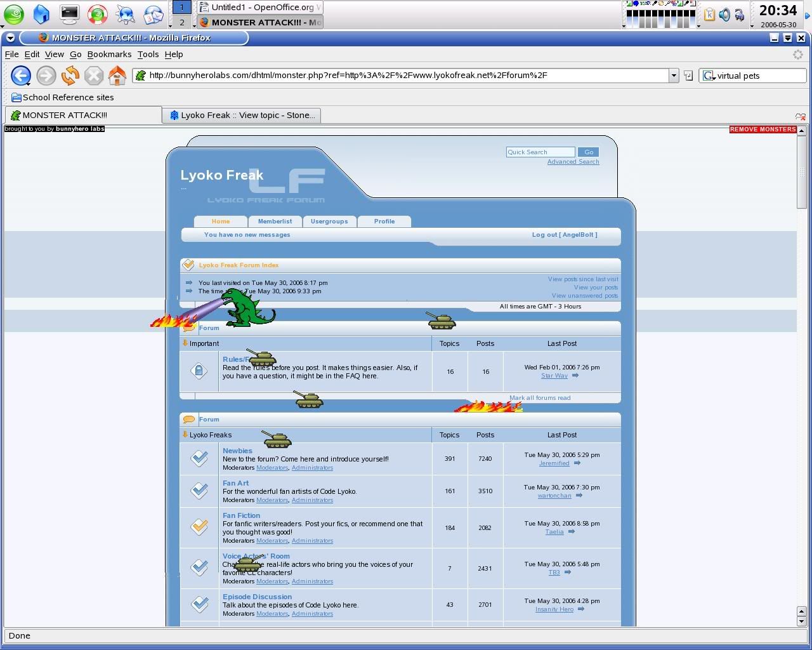Image resolution: width=812 pixels, height=650 pixels.
Task: Select Untitled1 OpenOffice.org taskbar entry
Action: [x=259, y=7]
